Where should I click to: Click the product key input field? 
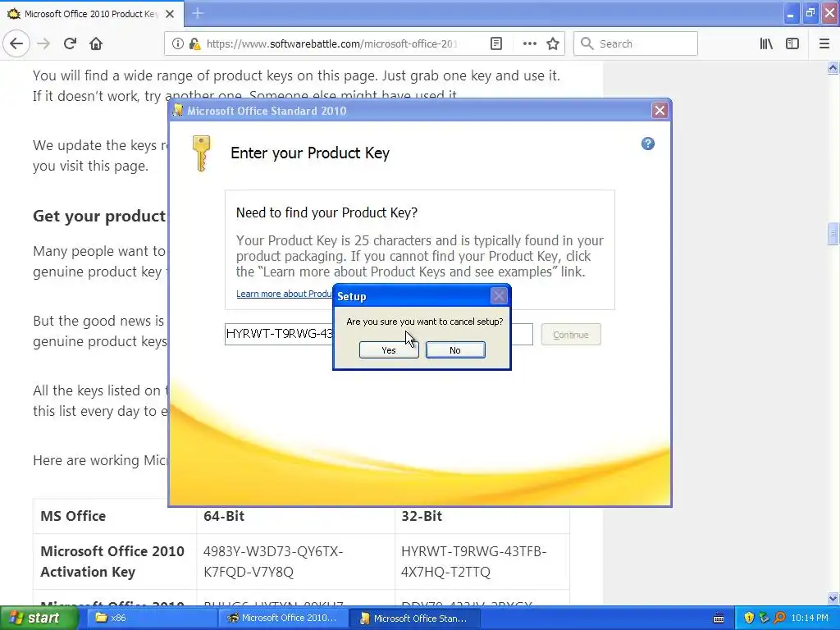pos(379,335)
